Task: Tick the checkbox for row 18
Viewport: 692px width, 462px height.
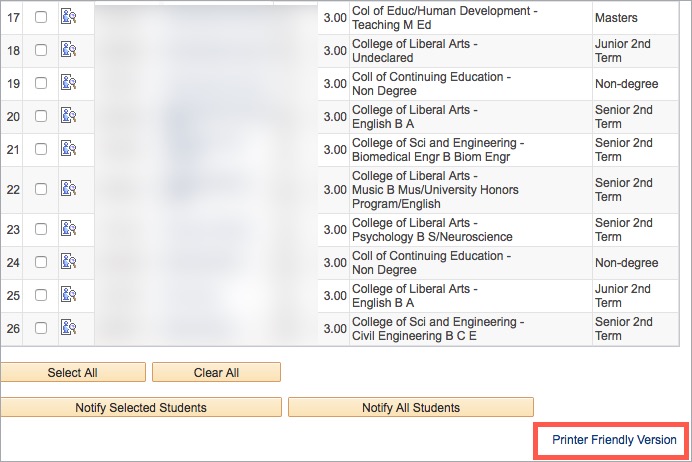Action: tap(41, 50)
